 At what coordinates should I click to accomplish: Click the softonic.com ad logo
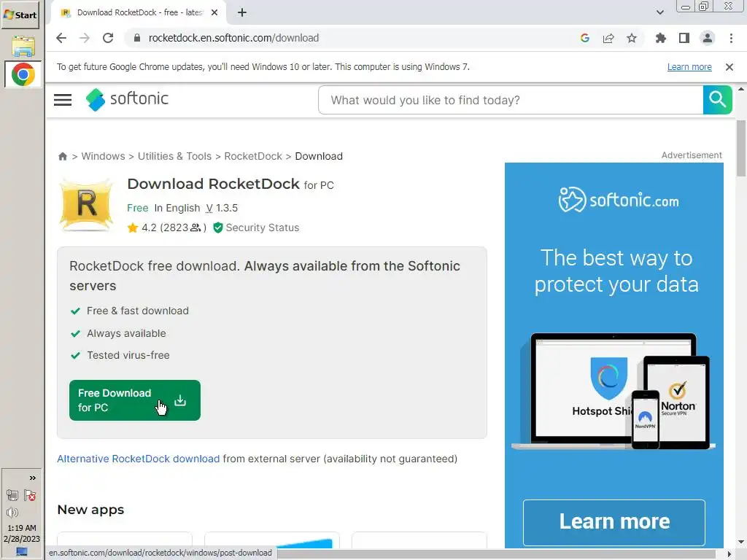[619, 200]
